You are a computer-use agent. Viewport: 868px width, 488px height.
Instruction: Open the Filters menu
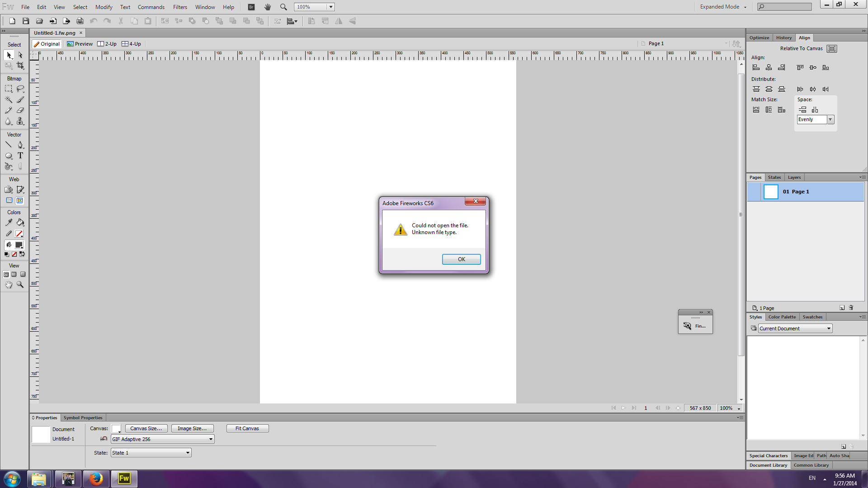pos(180,7)
